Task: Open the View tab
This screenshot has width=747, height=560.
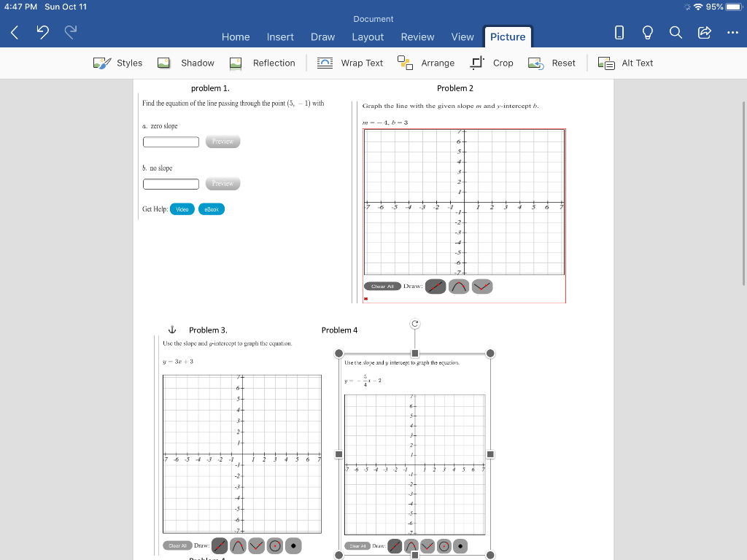Action: pyautogui.click(x=462, y=36)
